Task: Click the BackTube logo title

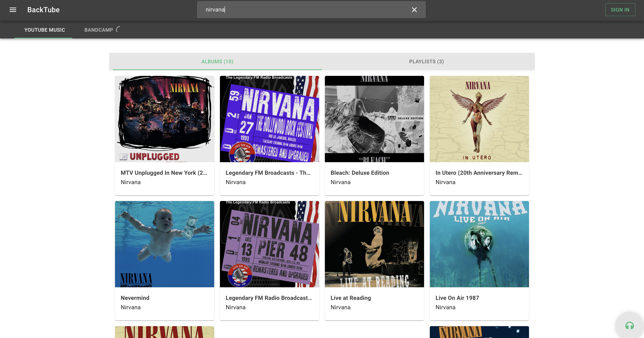Action: tap(43, 10)
